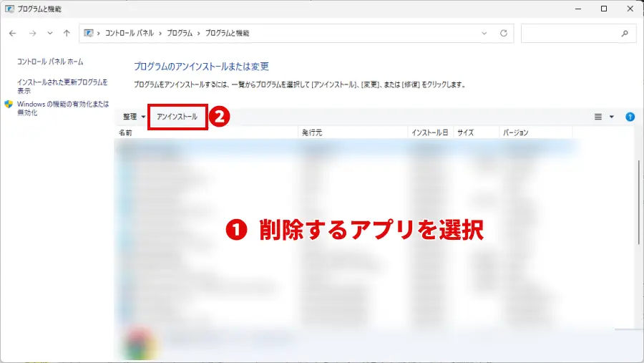Viewport: 644px width, 363px height.
Task: Sort by the 名前 column header
Action: tap(206, 132)
